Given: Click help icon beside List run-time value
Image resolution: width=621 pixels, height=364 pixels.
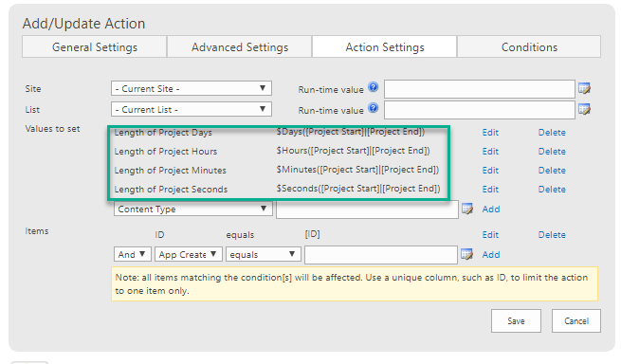Looking at the screenshot, I should click(x=374, y=108).
